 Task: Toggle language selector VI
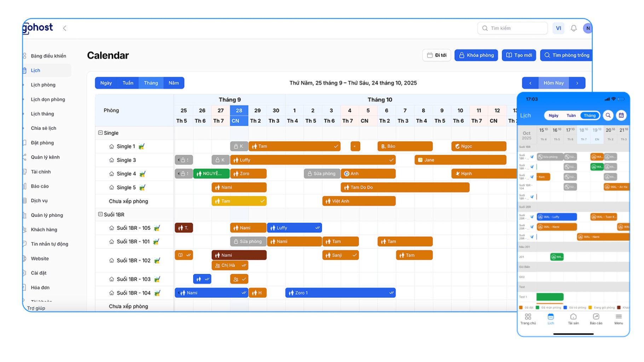[558, 28]
